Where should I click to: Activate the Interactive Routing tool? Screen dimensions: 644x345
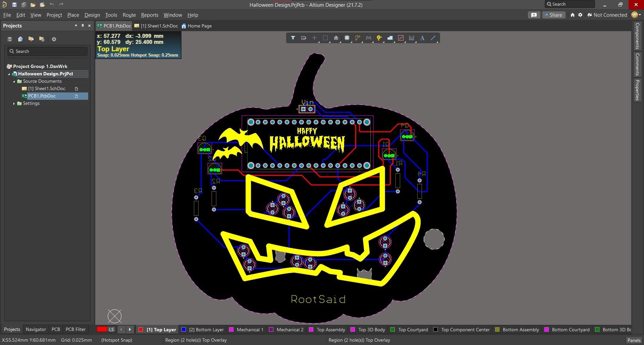[x=358, y=38]
